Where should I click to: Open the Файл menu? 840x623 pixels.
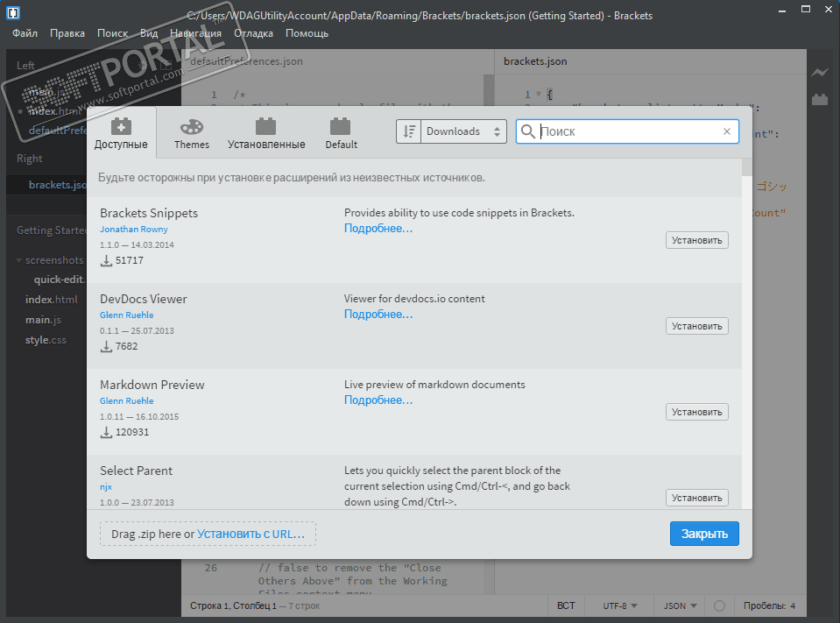(x=25, y=33)
